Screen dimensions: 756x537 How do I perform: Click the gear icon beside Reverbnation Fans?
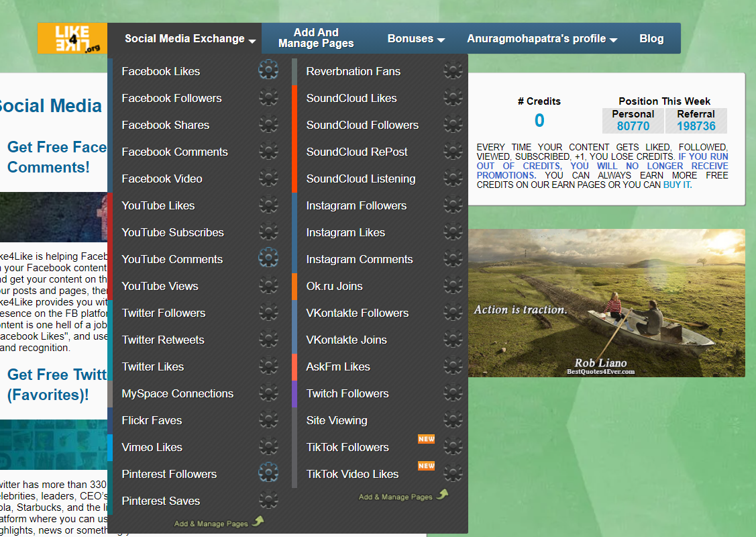click(x=453, y=71)
